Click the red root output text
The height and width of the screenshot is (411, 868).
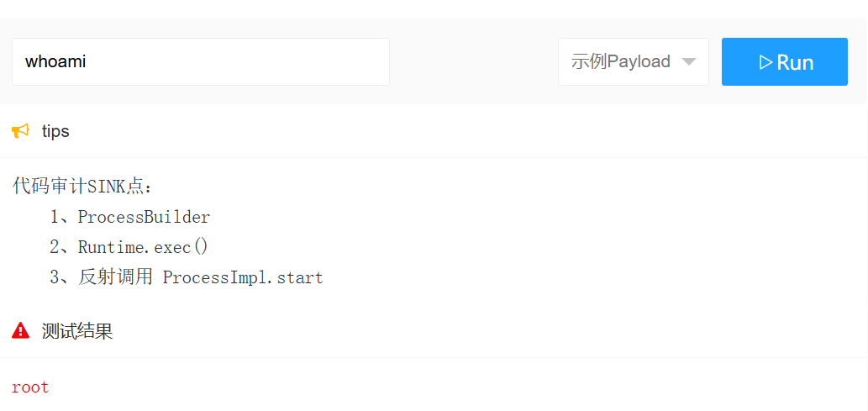[x=30, y=387]
